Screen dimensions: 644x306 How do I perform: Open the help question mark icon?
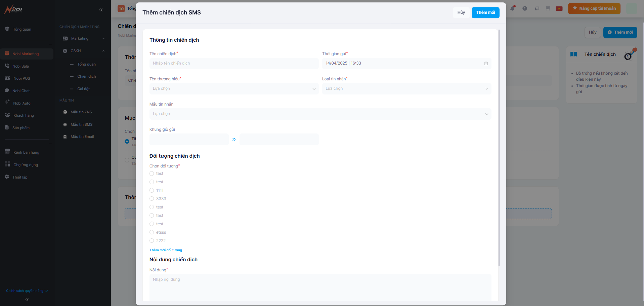(524, 8)
